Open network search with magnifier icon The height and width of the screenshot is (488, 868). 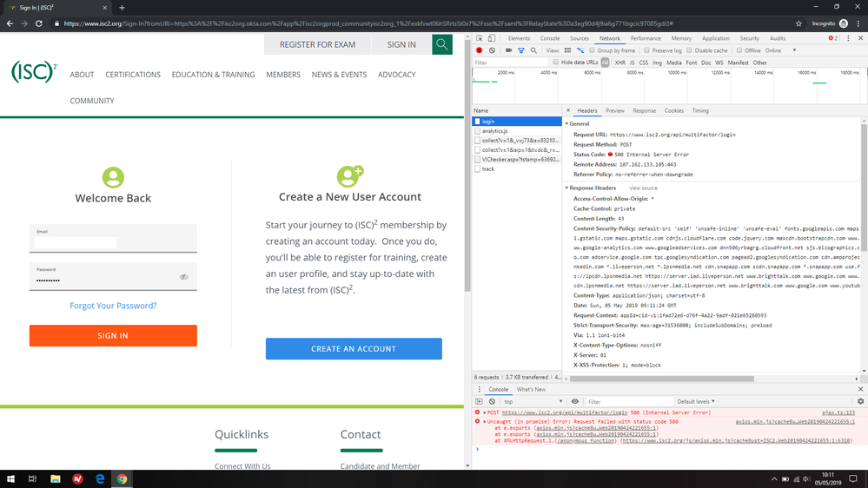coord(533,50)
